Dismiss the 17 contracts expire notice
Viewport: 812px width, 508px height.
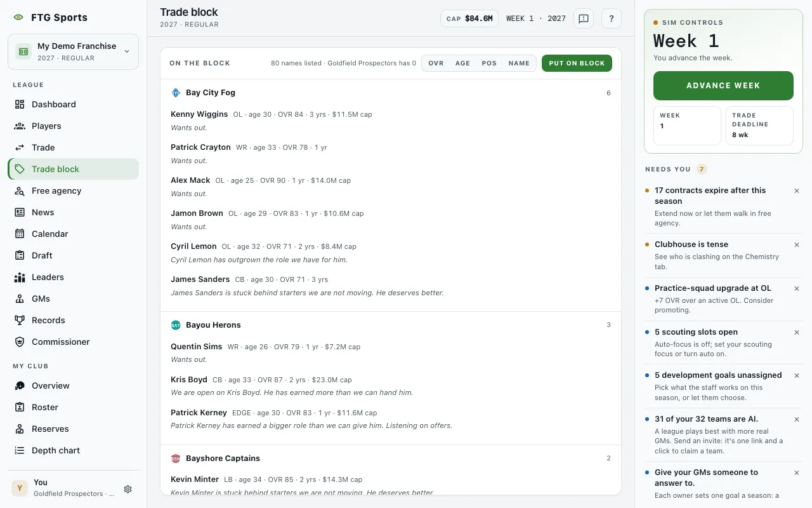click(797, 190)
